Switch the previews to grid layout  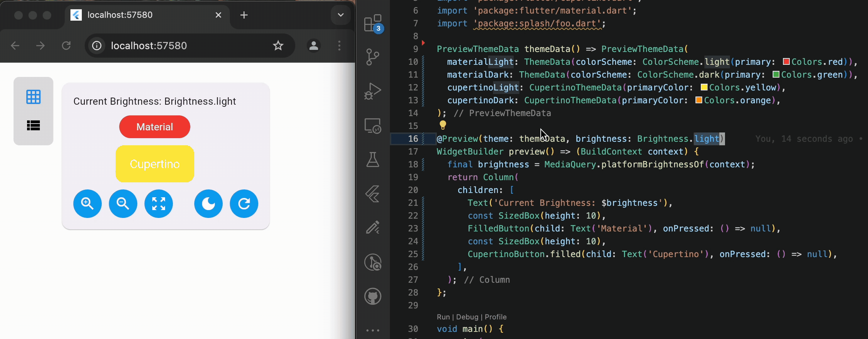point(33,97)
